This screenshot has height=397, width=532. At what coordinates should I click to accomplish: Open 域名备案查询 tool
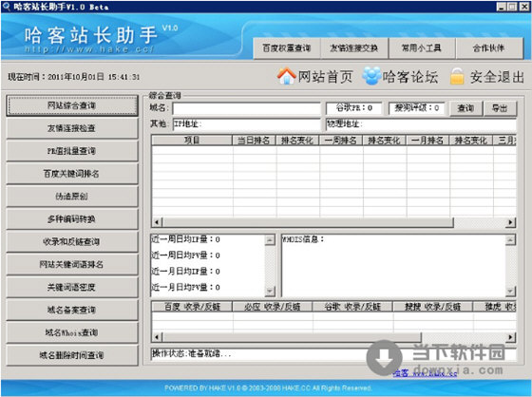pos(72,310)
